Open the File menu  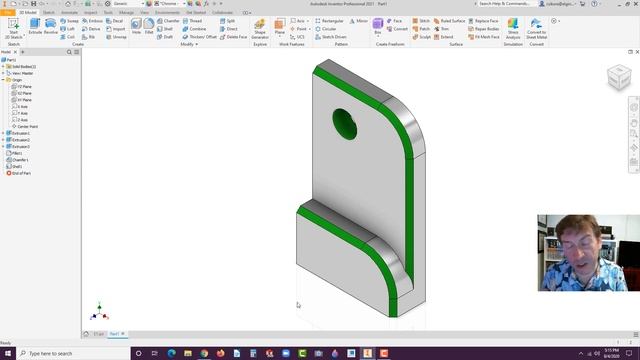8,13
